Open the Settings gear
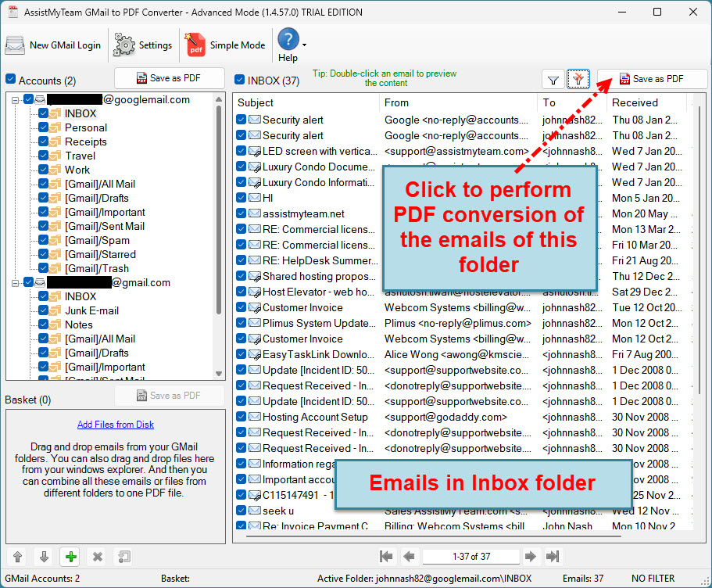 coord(123,45)
